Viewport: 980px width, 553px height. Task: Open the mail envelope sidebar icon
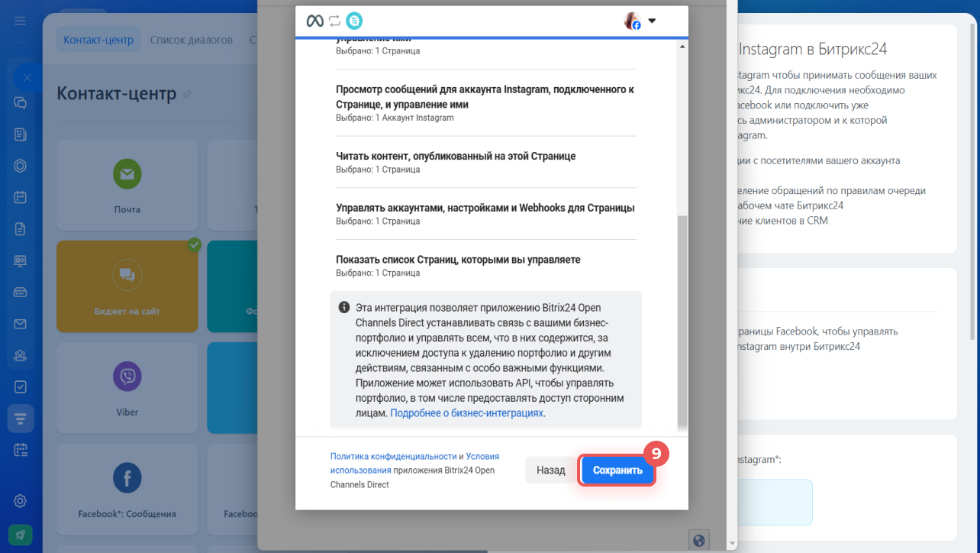21,323
